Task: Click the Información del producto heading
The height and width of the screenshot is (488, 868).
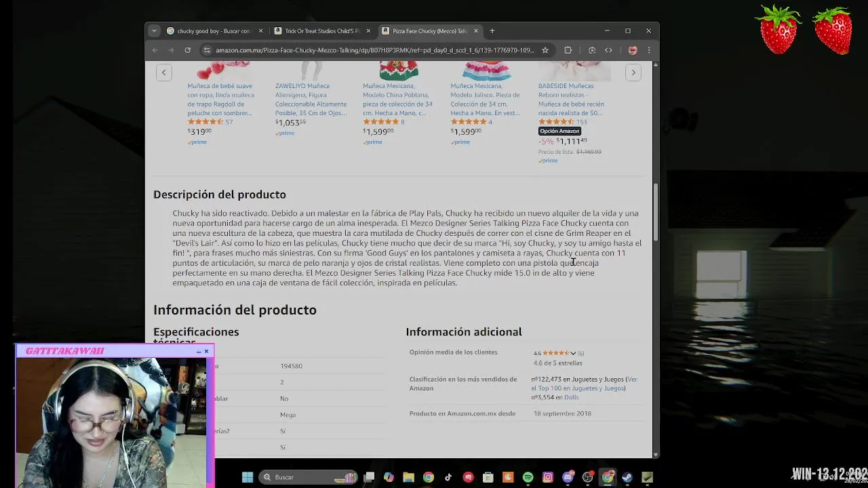Action: (235, 310)
